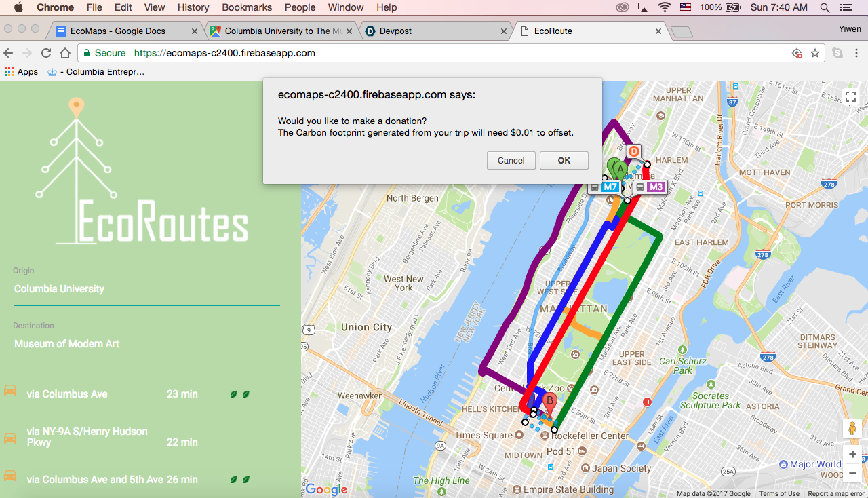Click the hospital H marker on map

point(647,402)
